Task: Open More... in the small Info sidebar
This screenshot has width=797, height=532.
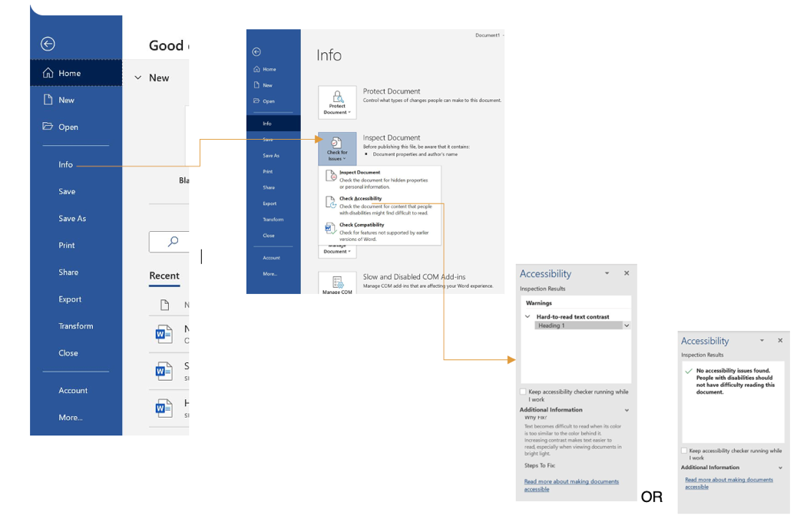Action: tap(270, 274)
